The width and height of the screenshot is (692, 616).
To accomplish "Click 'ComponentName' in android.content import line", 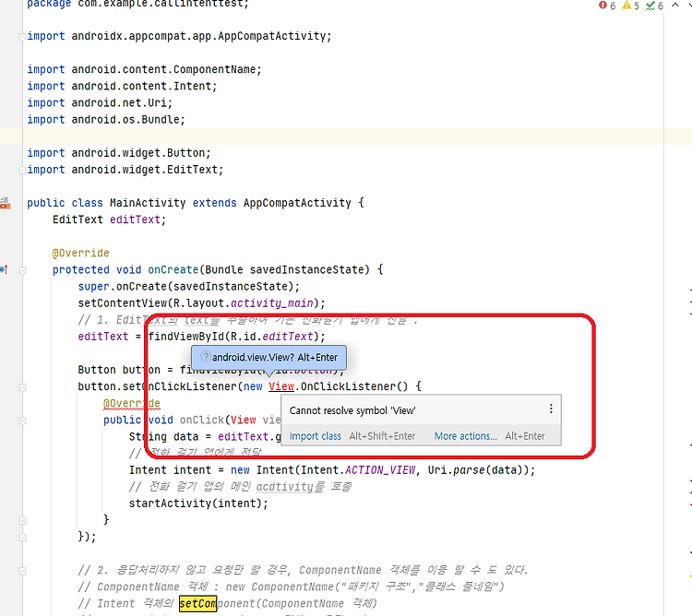I will point(214,70).
